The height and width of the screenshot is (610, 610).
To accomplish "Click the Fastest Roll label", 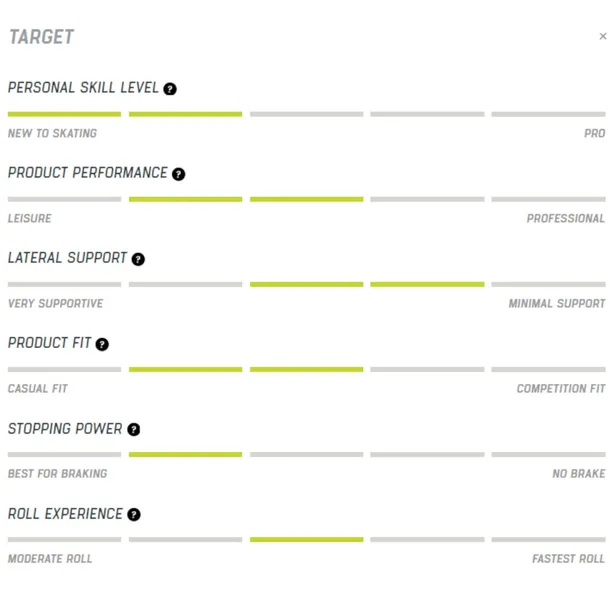I will click(x=568, y=559).
